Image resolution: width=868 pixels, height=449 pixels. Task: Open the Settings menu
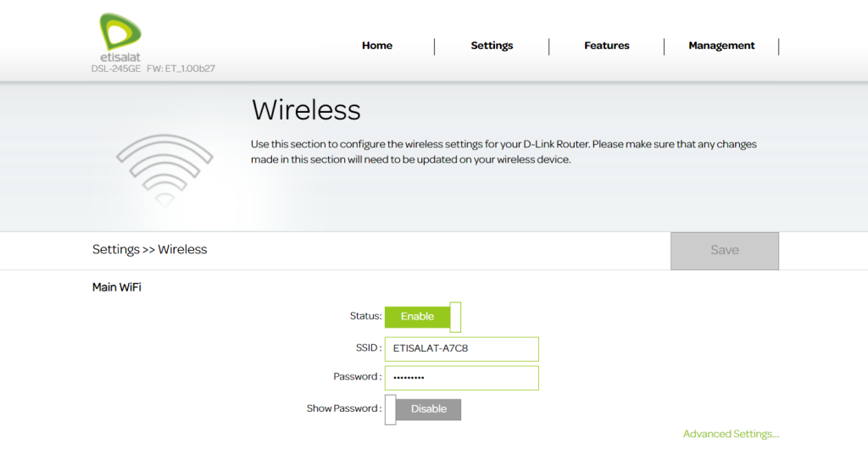492,46
